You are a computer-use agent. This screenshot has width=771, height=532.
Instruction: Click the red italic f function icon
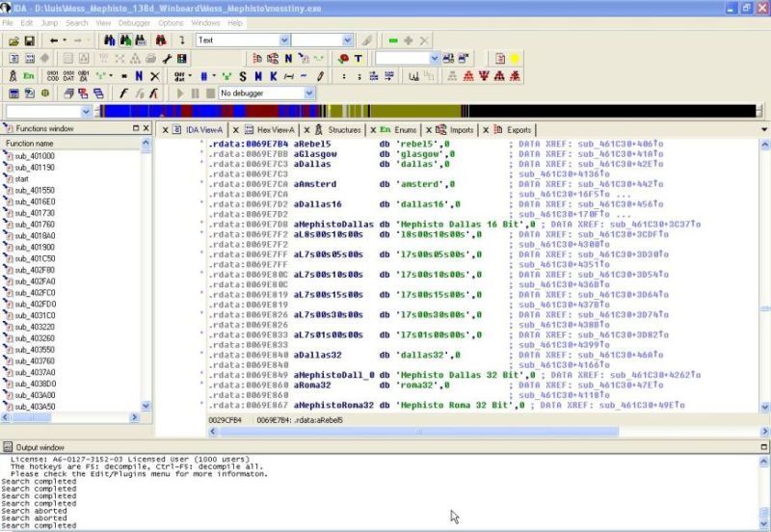pyautogui.click(x=154, y=93)
